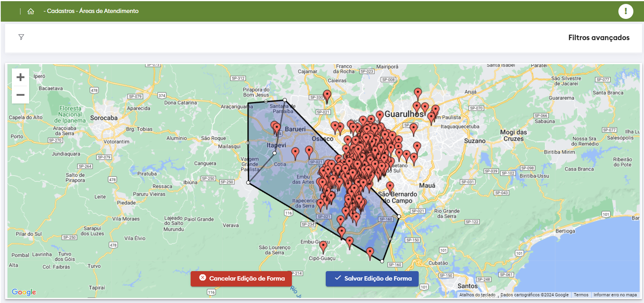This screenshot has height=303, width=644.
Task: Click the cancel X icon in red button
Action: (202, 278)
